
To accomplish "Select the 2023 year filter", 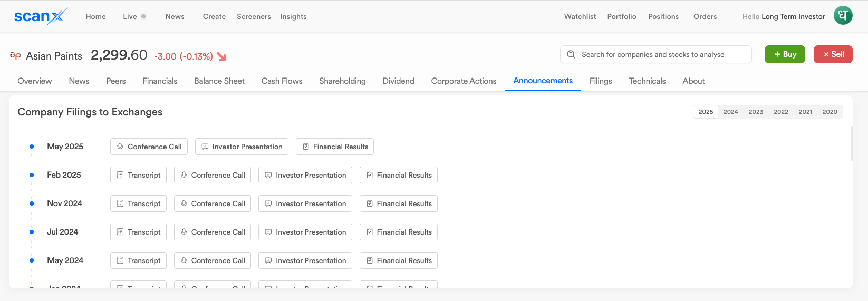I will coord(756,112).
